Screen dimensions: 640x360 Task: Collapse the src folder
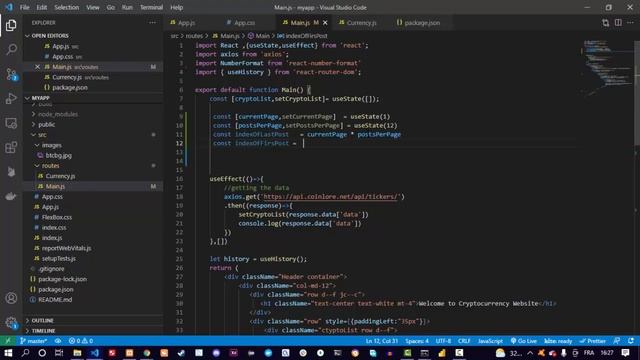pos(42,135)
